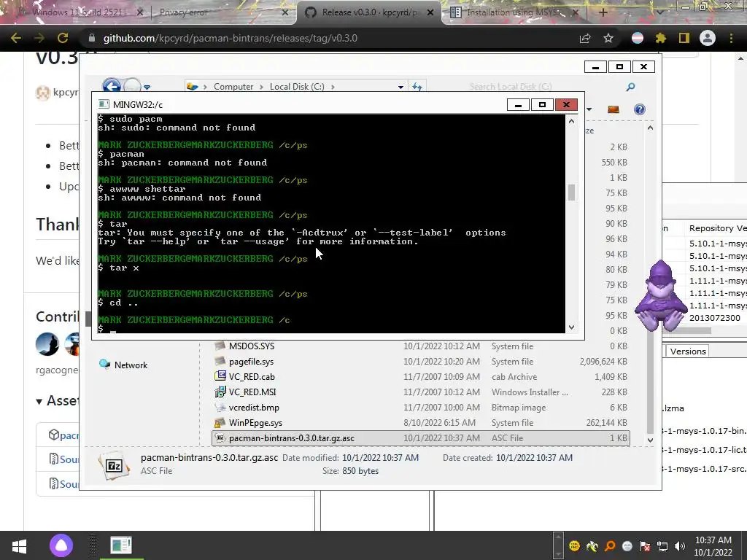Click the VC_RED.cab file icon
747x560 pixels.
[x=220, y=376]
